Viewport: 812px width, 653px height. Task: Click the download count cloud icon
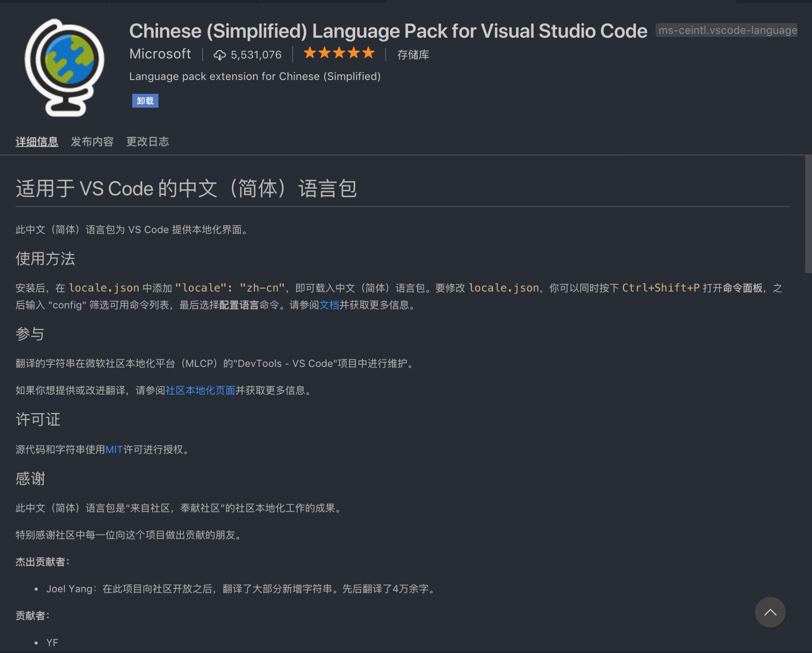[x=220, y=55]
